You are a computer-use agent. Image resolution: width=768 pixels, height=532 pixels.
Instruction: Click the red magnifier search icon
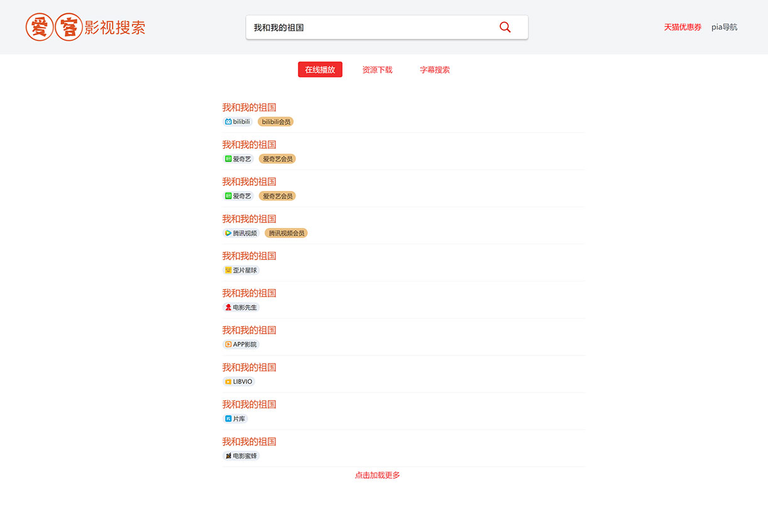505,27
